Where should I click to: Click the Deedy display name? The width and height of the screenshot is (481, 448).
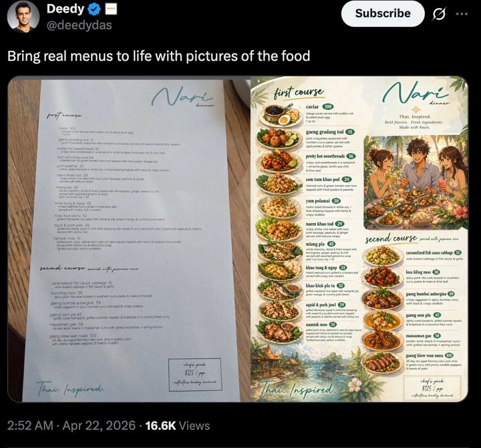tap(65, 9)
